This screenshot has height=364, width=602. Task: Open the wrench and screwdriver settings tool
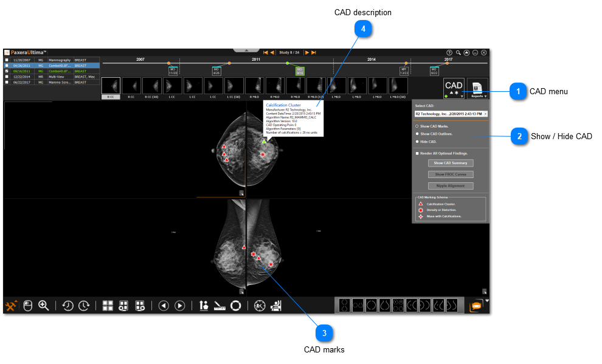[11, 306]
